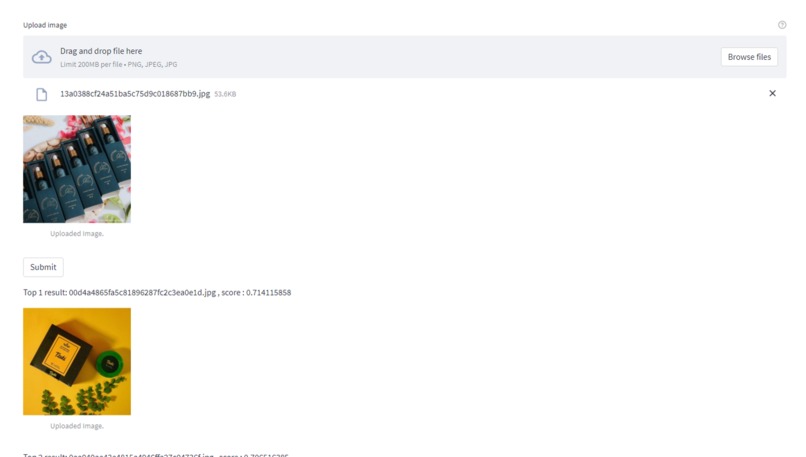This screenshot has width=806, height=457.
Task: Click the drag and drop file area
Action: click(x=405, y=57)
